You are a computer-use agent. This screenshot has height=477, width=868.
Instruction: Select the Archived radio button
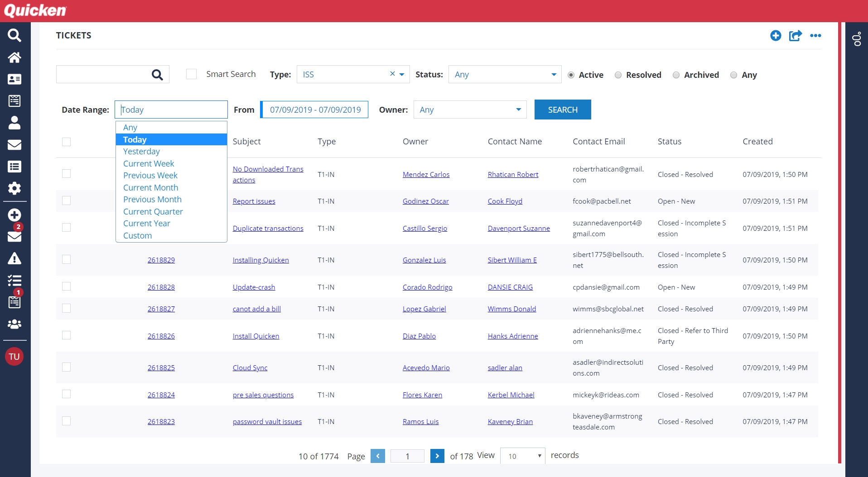[x=676, y=75]
